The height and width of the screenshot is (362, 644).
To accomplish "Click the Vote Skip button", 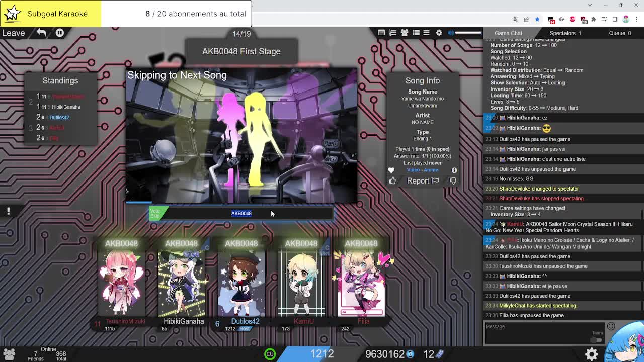I will click(x=157, y=213).
